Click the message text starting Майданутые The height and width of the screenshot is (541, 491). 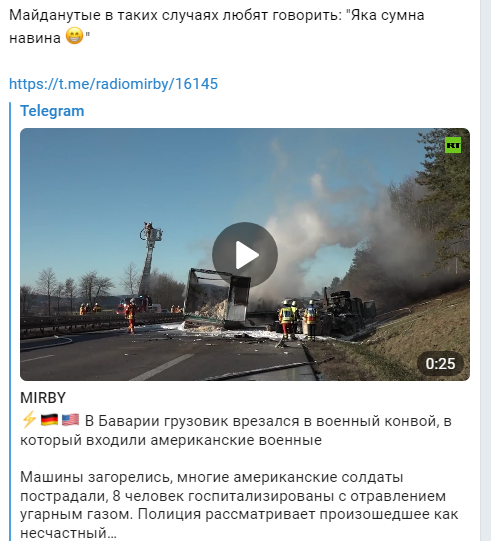217,27
